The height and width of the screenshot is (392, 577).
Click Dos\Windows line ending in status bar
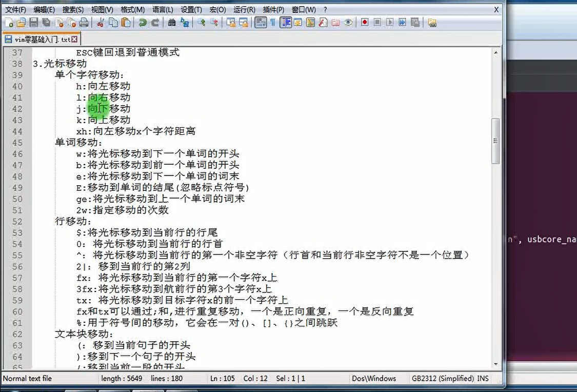374,378
